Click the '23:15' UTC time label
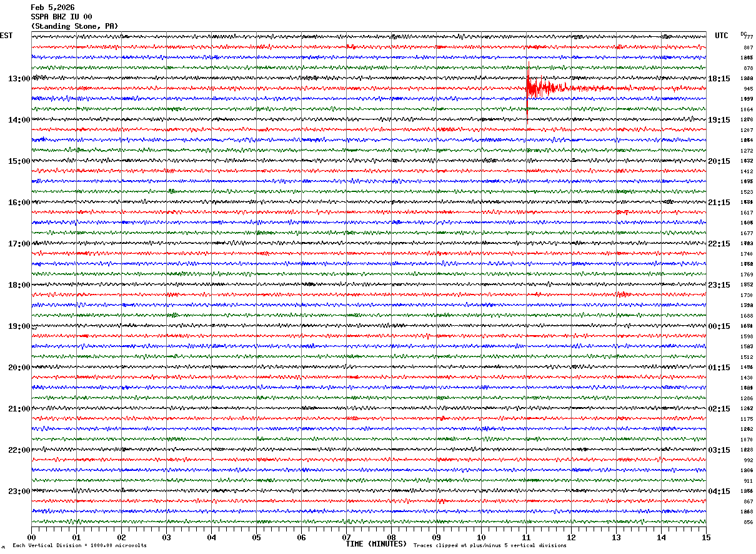This screenshot has height=554, width=756. (x=720, y=285)
